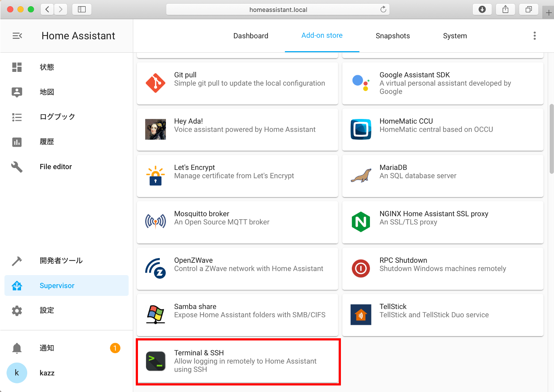Screen dimensions: 554x392
Task: Go back in Safari
Action: click(47, 9)
